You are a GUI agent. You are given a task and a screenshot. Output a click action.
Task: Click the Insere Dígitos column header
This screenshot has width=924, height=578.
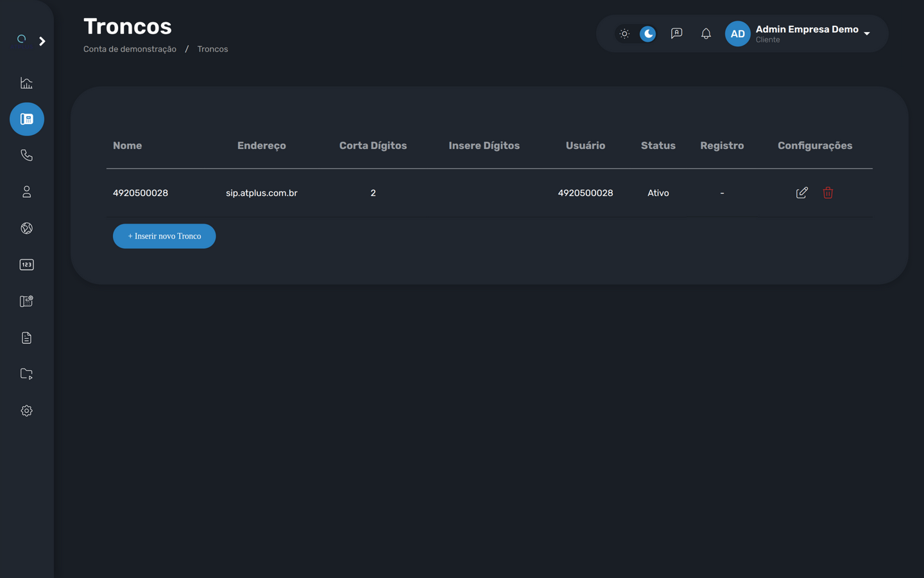[x=484, y=146]
